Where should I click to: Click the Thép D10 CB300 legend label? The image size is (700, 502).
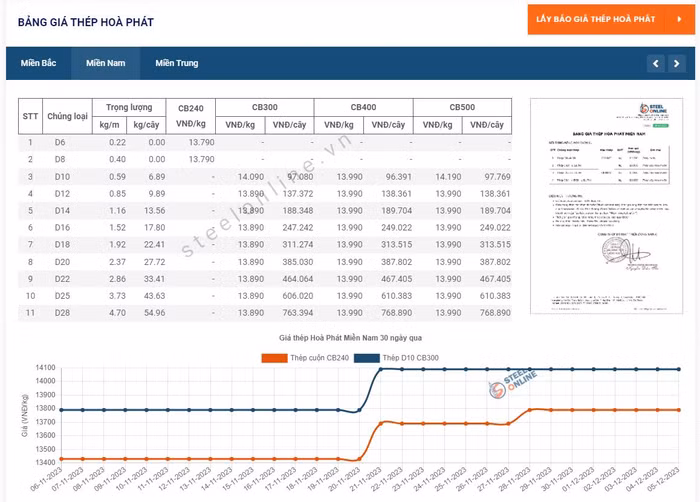[x=411, y=358]
